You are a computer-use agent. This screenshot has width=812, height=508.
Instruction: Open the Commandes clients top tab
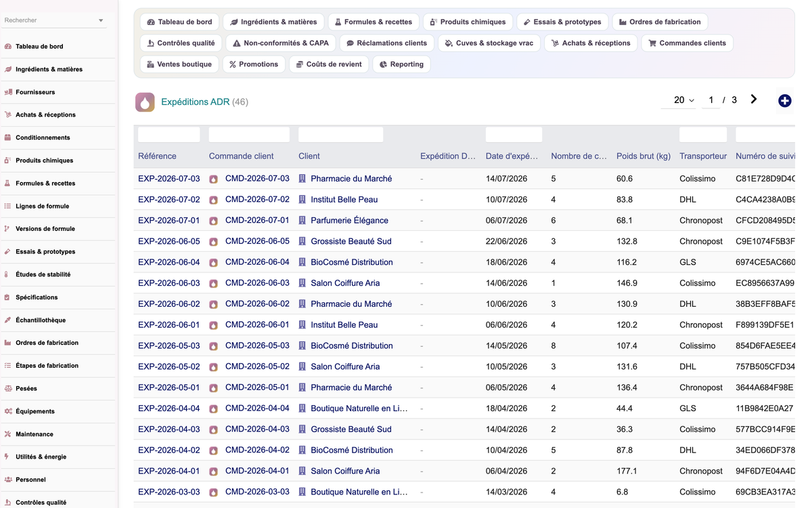pyautogui.click(x=687, y=43)
